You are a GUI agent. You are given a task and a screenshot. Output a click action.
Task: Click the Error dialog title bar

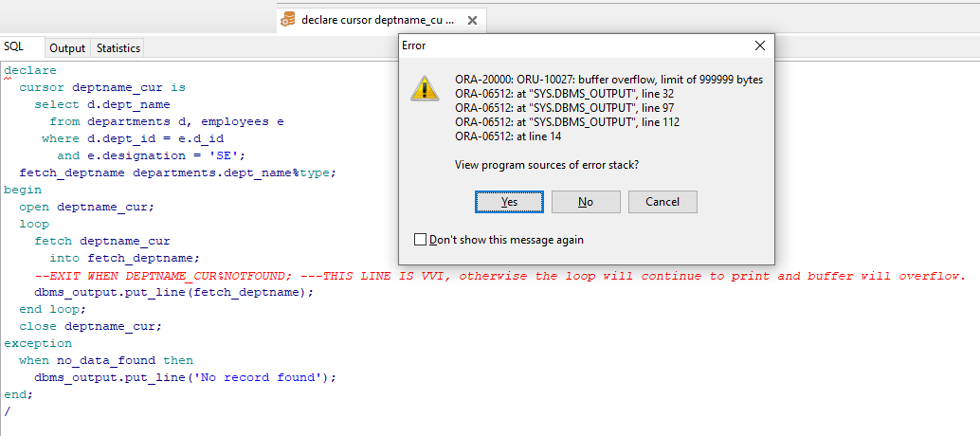pos(569,45)
